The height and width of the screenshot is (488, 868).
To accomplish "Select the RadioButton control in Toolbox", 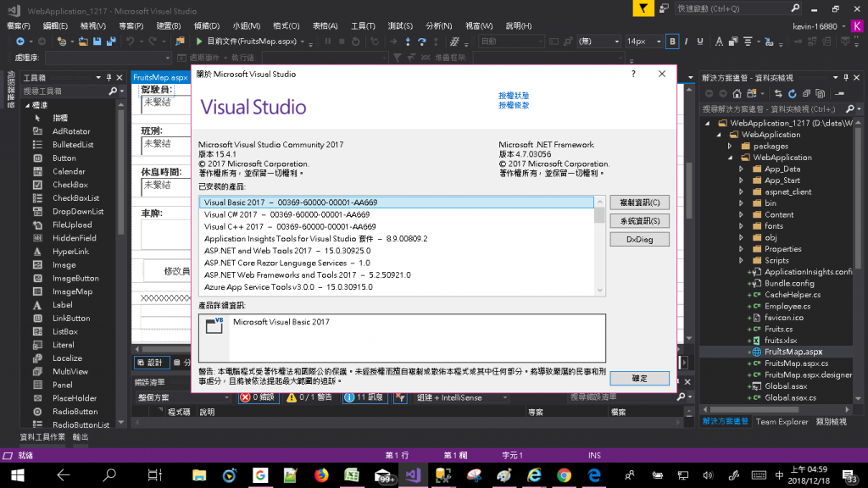I will [75, 412].
